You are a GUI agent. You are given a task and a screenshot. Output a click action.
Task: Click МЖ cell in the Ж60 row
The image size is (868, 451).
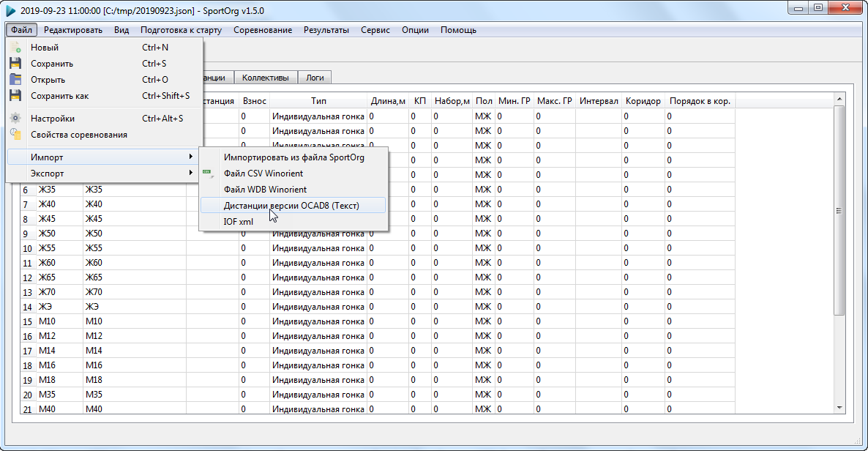click(483, 263)
